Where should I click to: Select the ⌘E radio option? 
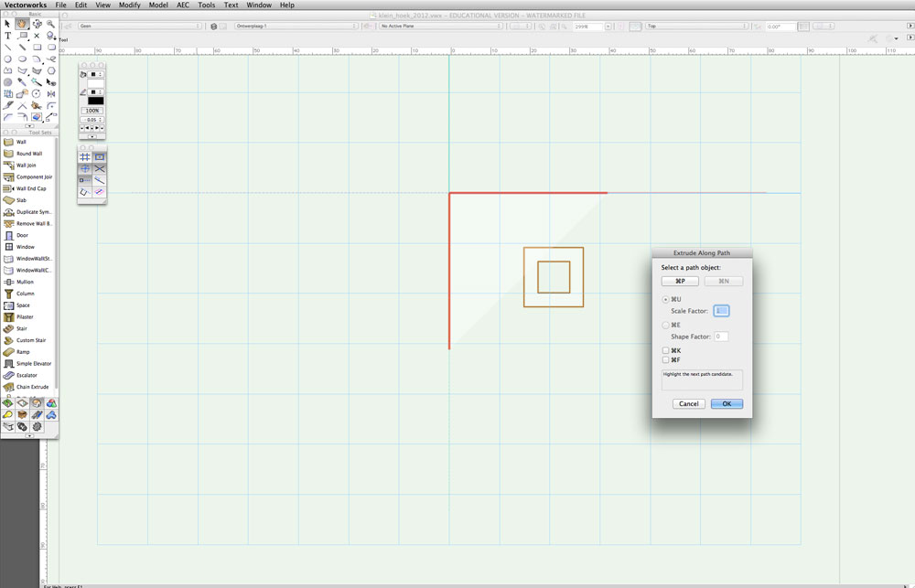(x=665, y=325)
